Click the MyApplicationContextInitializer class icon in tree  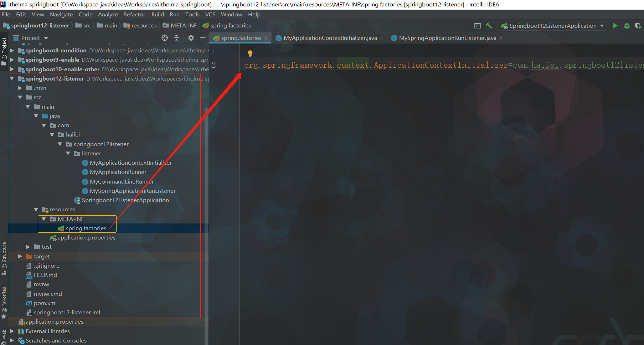85,163
